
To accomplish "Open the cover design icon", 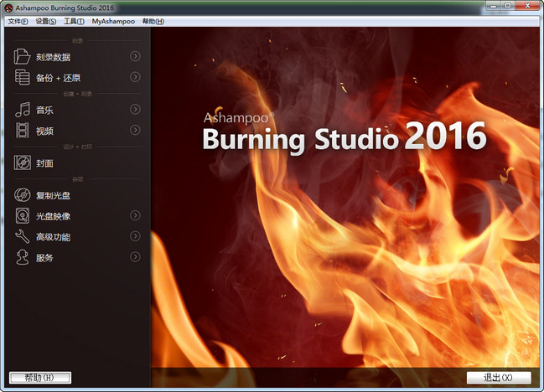I will (22, 163).
